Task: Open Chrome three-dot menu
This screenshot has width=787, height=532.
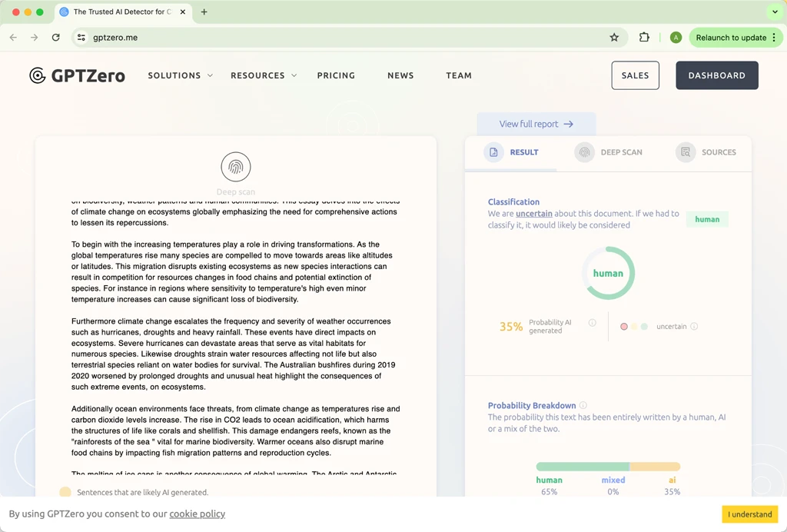Action: coord(774,37)
